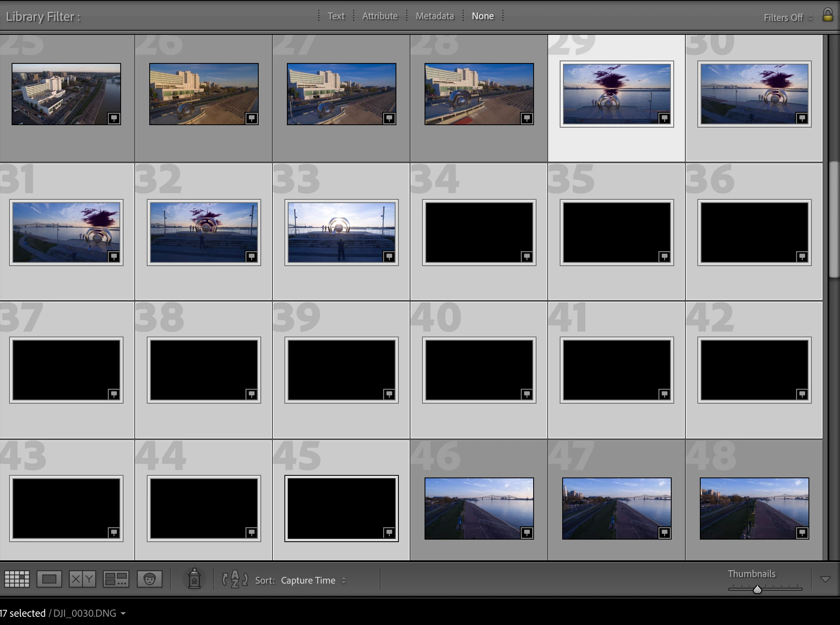Click the metadata badge on thumbnail 29
This screenshot has height=625, width=840.
click(664, 119)
